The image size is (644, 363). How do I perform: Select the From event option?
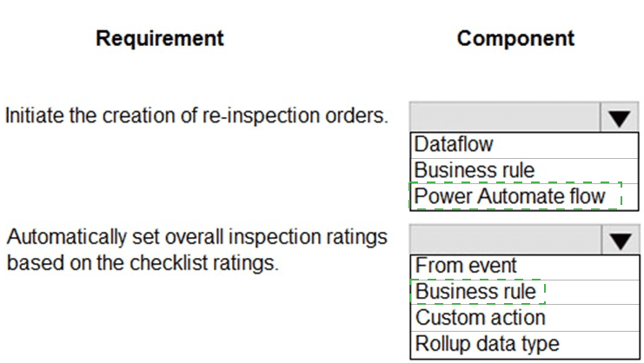tap(525, 267)
